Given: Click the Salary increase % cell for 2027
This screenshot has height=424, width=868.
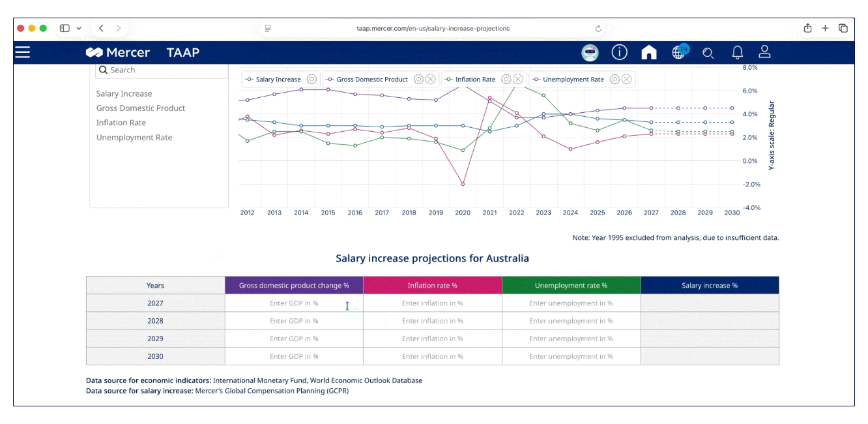Looking at the screenshot, I should (710, 303).
